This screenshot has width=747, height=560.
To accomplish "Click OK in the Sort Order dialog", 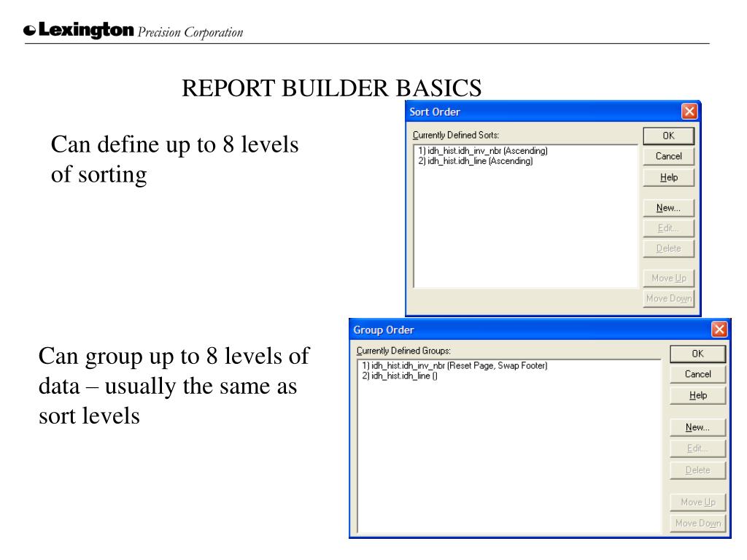I will click(668, 136).
